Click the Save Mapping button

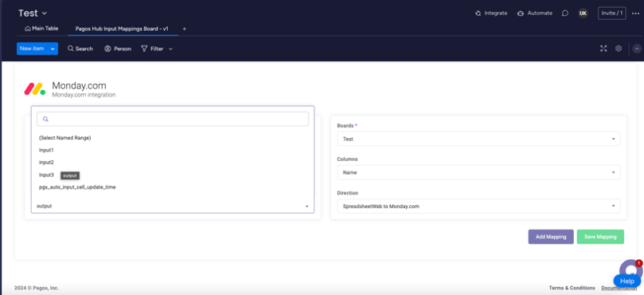tap(600, 237)
